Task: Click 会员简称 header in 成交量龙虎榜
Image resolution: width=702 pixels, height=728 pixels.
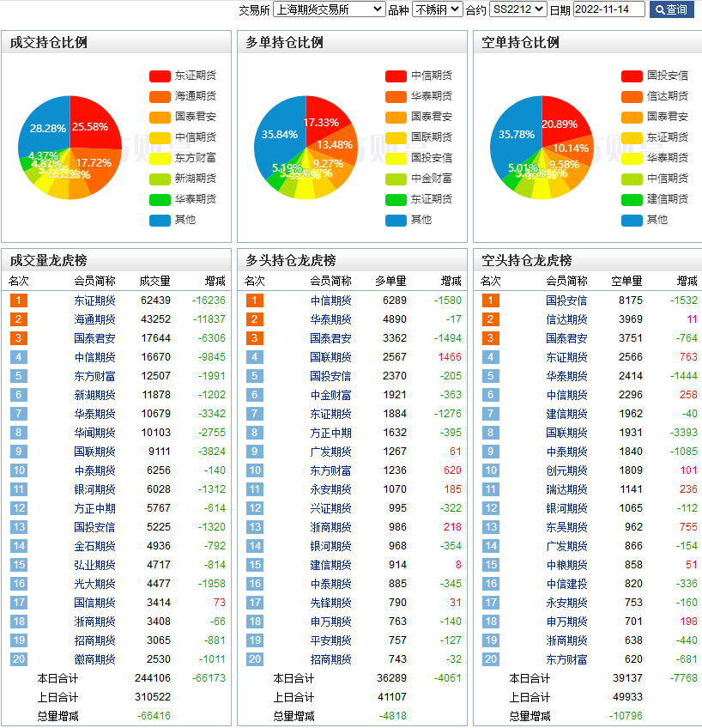Action: point(94,282)
